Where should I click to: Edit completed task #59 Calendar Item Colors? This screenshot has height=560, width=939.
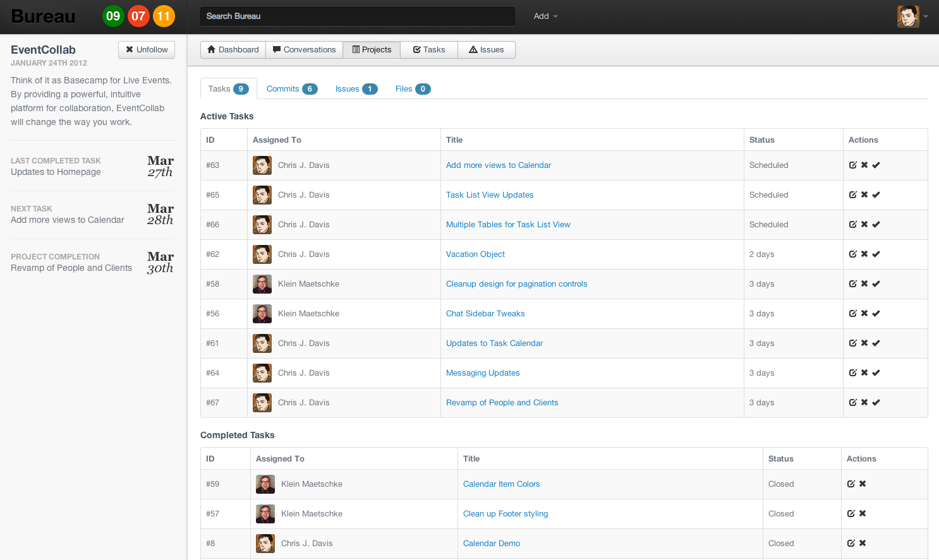(851, 484)
